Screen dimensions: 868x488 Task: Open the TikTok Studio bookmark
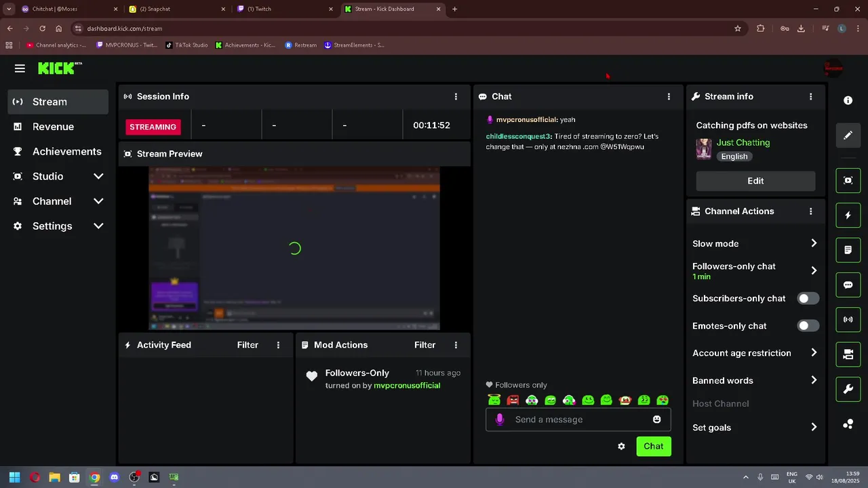point(187,45)
